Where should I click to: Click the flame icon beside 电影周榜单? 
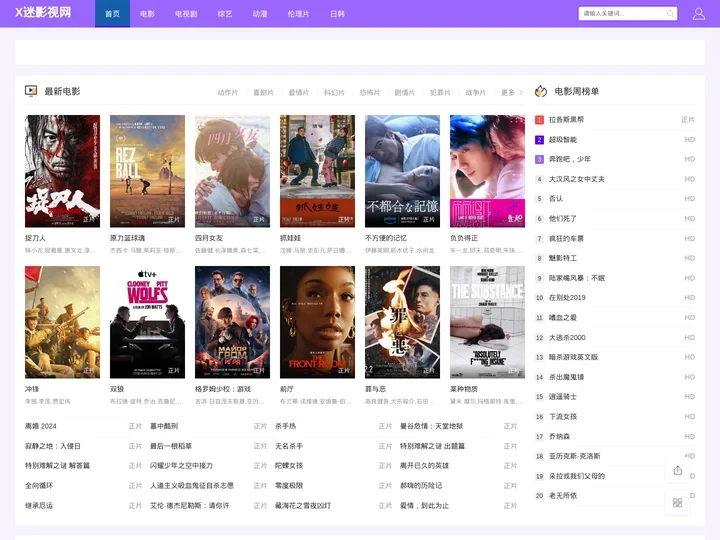(x=541, y=91)
